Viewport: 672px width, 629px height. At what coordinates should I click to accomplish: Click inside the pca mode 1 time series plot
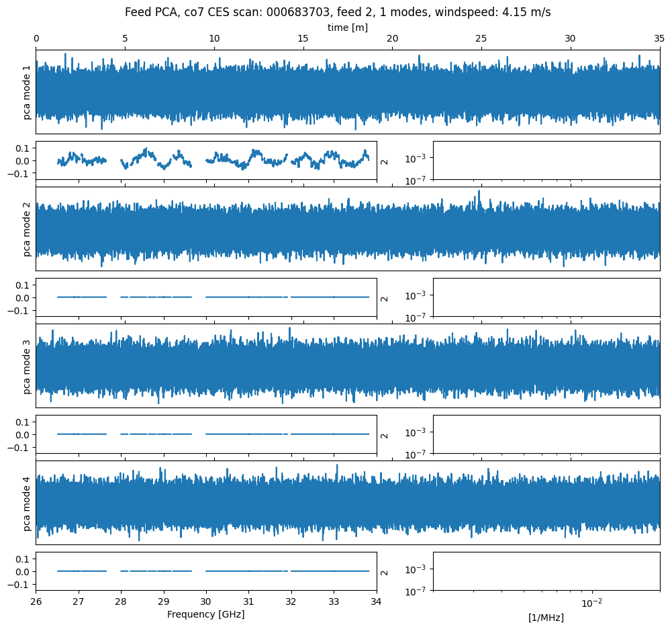(347, 92)
